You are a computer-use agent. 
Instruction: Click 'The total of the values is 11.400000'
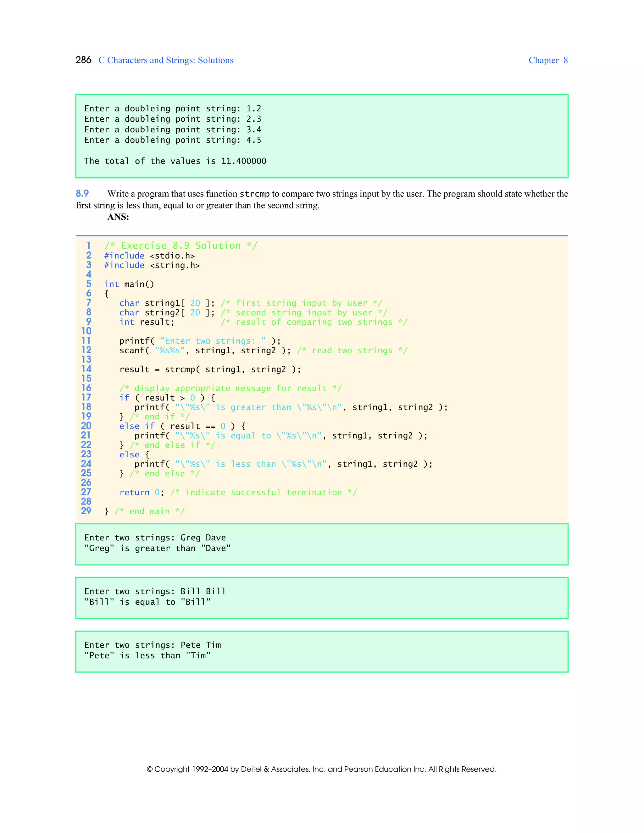click(175, 161)
